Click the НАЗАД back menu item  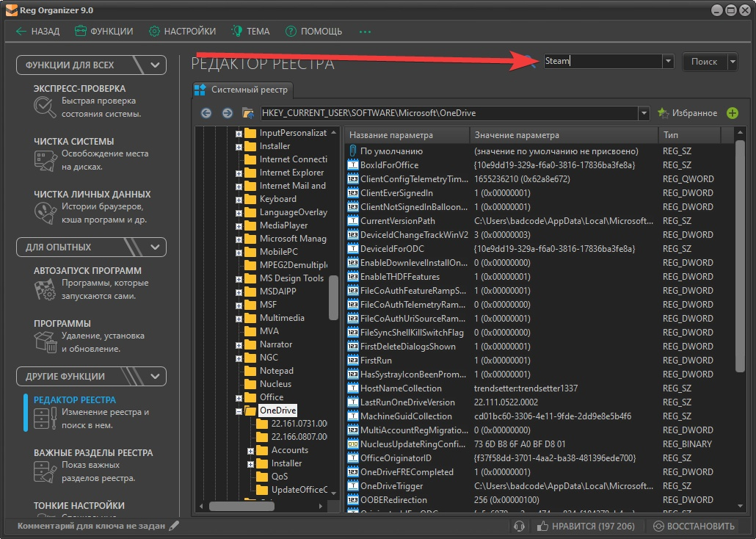click(x=37, y=32)
